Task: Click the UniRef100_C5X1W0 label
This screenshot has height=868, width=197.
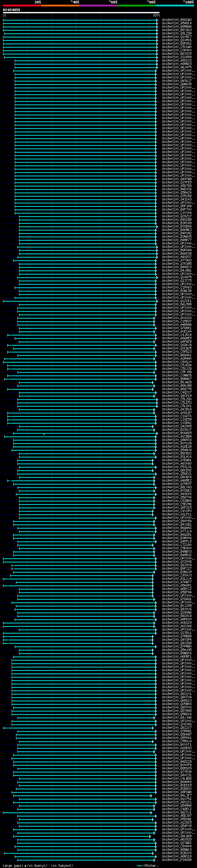Action: point(177,47)
